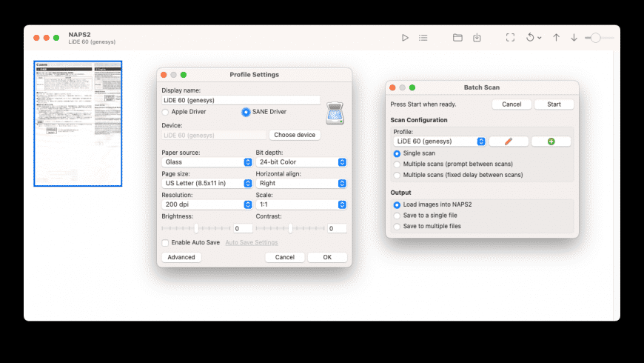
Task: Click the Display name text field
Action: pyautogui.click(x=241, y=100)
